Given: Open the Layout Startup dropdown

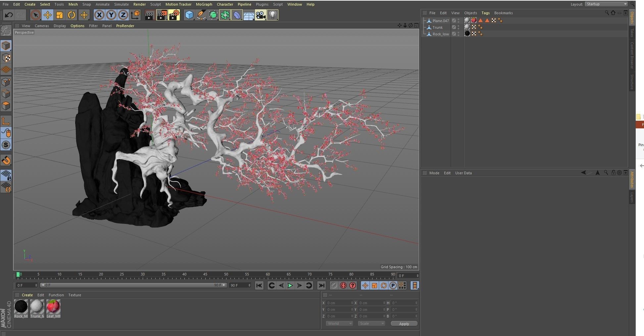Looking at the screenshot, I should pos(606,4).
